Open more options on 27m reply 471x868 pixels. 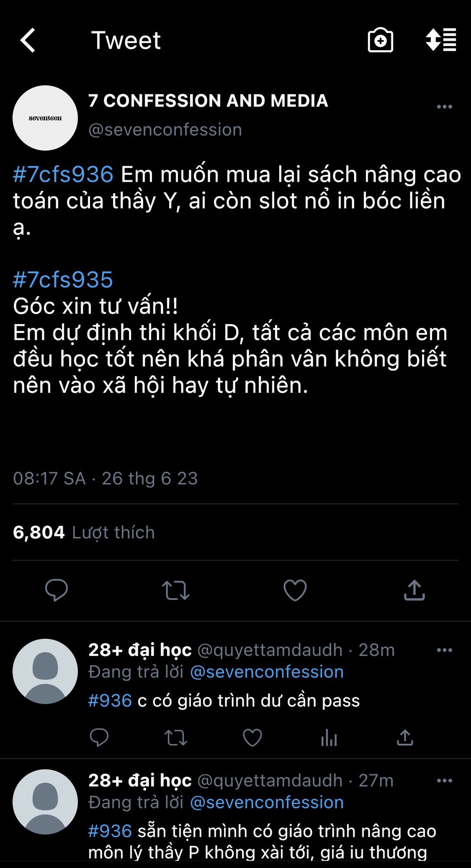[444, 781]
